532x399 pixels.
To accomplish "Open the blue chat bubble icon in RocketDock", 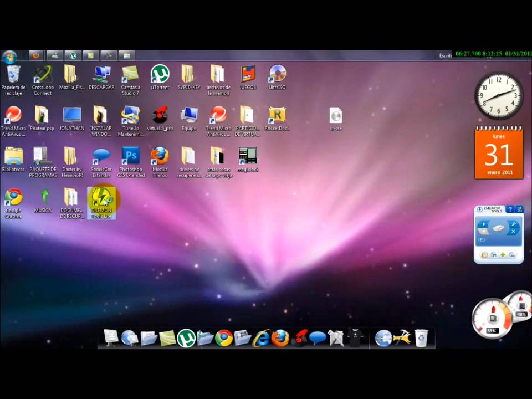I will click(x=318, y=338).
